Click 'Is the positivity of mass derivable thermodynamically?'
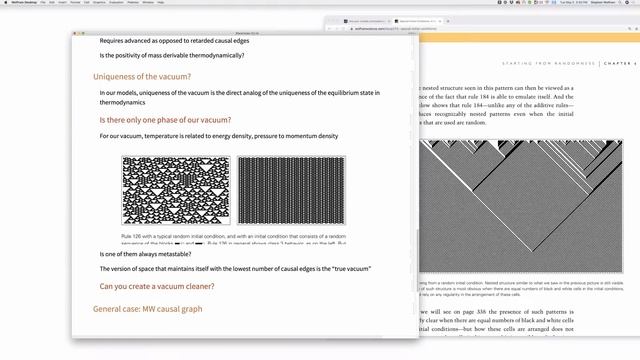This screenshot has height=360, width=640. [x=172, y=56]
